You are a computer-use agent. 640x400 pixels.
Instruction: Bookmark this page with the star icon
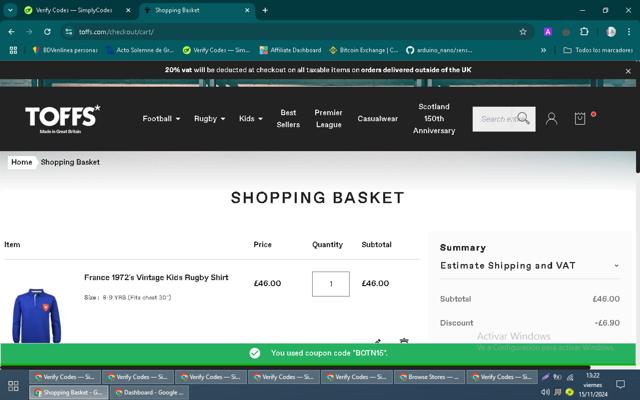pos(523,32)
